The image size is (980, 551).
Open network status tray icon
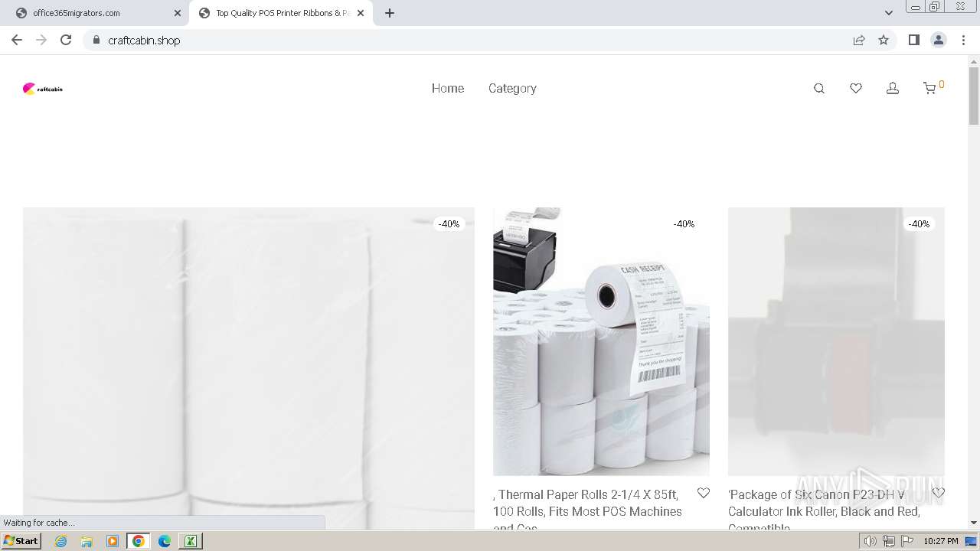[x=889, y=541]
